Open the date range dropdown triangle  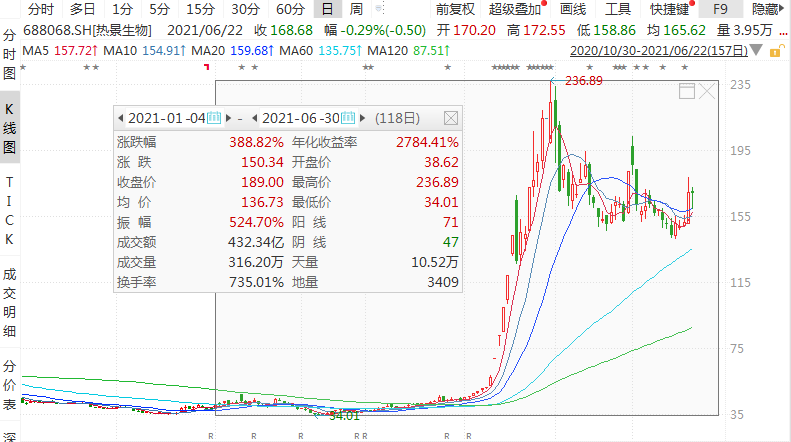[756, 50]
